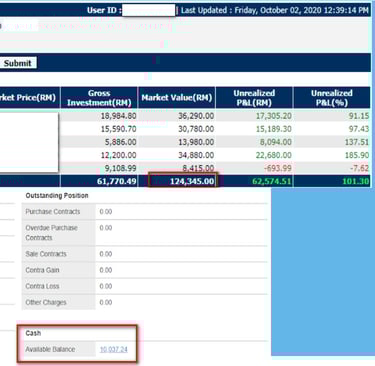Select the Market Value(RM) column header
This screenshot has height=366, width=375.
point(177,98)
